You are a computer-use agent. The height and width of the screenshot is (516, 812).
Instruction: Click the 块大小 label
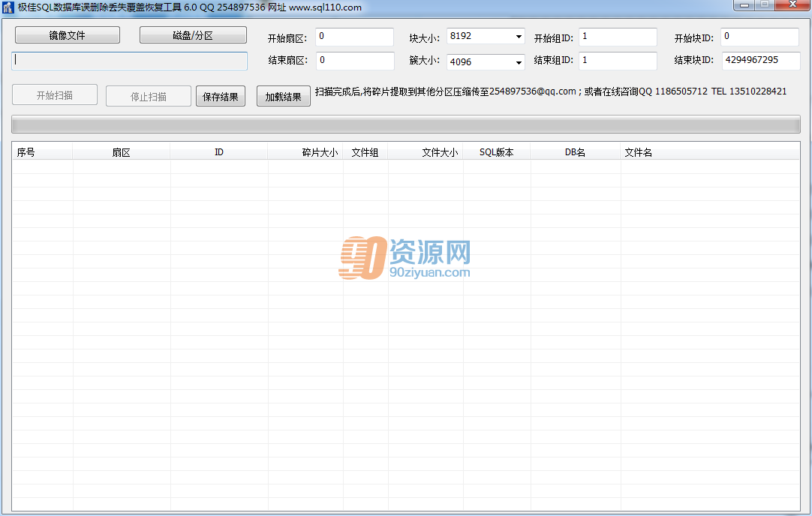(424, 38)
